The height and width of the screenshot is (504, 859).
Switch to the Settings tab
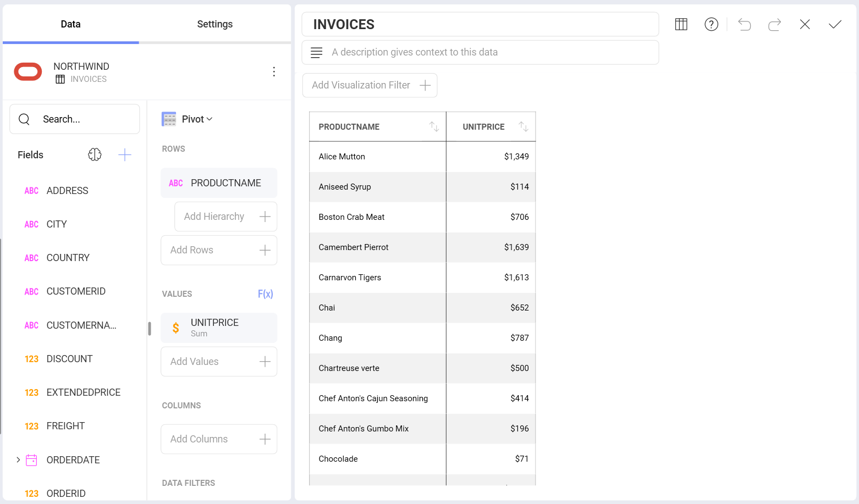pyautogui.click(x=215, y=24)
